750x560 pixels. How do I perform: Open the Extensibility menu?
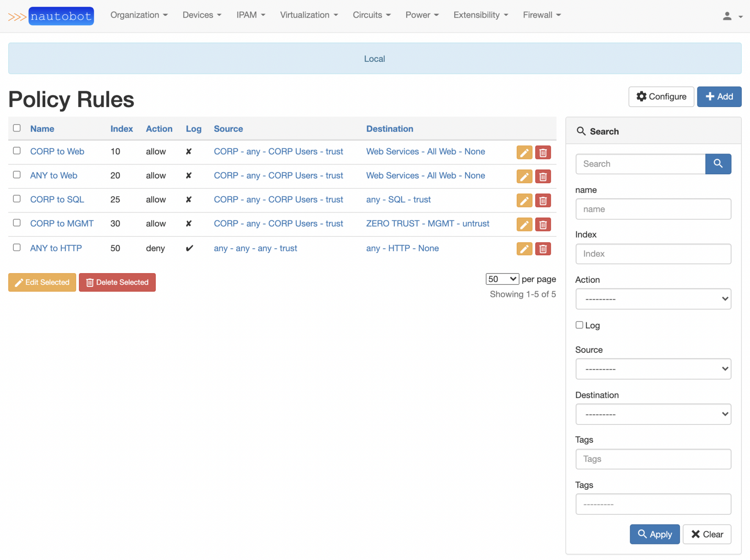481,15
